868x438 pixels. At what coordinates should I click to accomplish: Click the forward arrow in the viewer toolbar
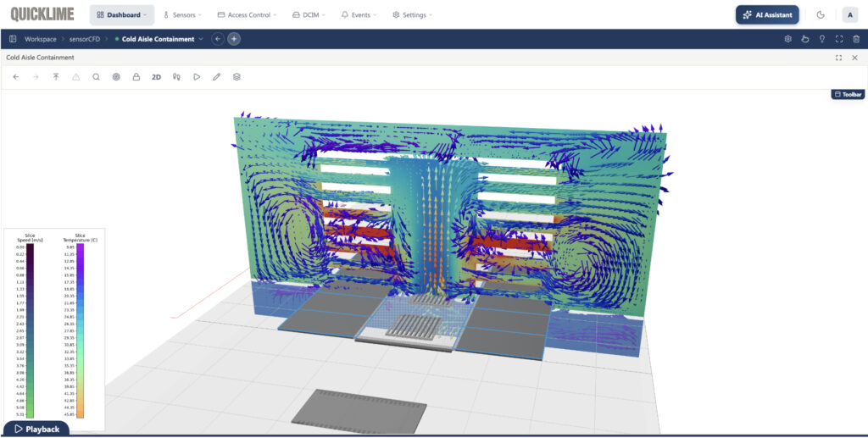tap(36, 77)
